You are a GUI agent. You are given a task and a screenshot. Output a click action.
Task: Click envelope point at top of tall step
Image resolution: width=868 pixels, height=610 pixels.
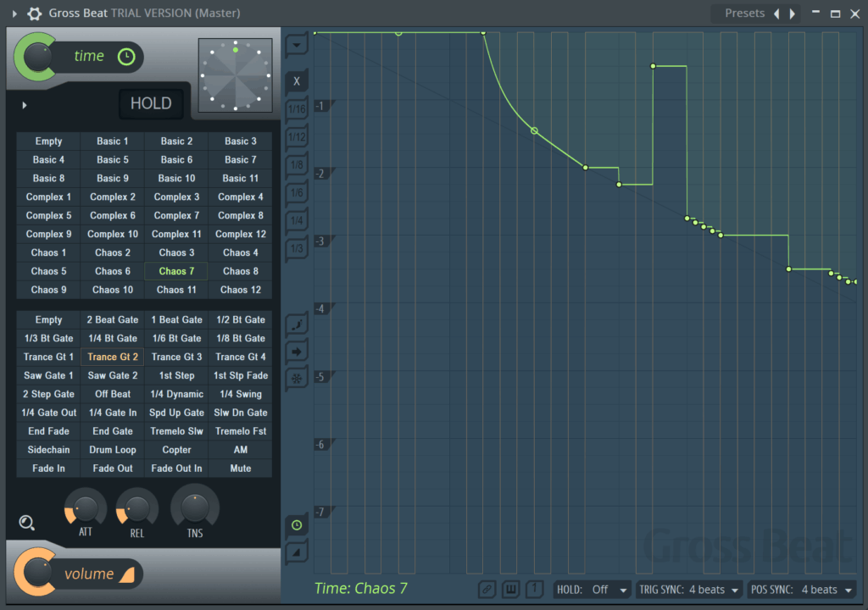coord(654,66)
